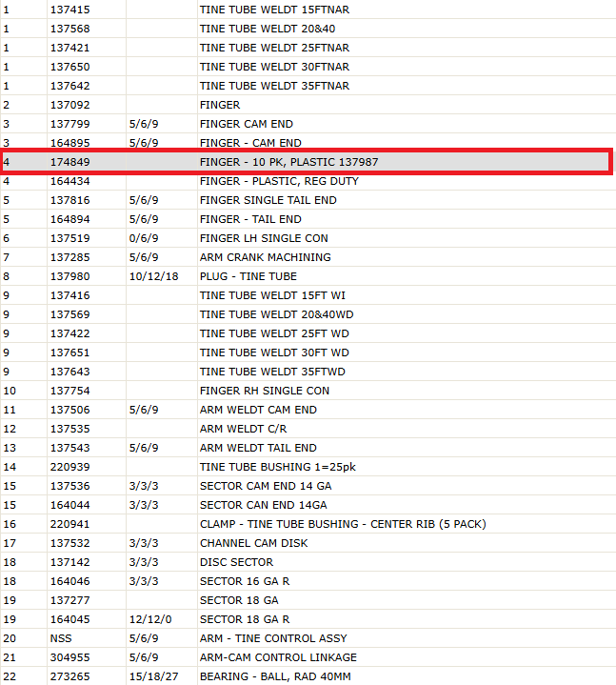Click part number 137092 FINGER
This screenshot has height=685, width=616.
tap(70, 105)
